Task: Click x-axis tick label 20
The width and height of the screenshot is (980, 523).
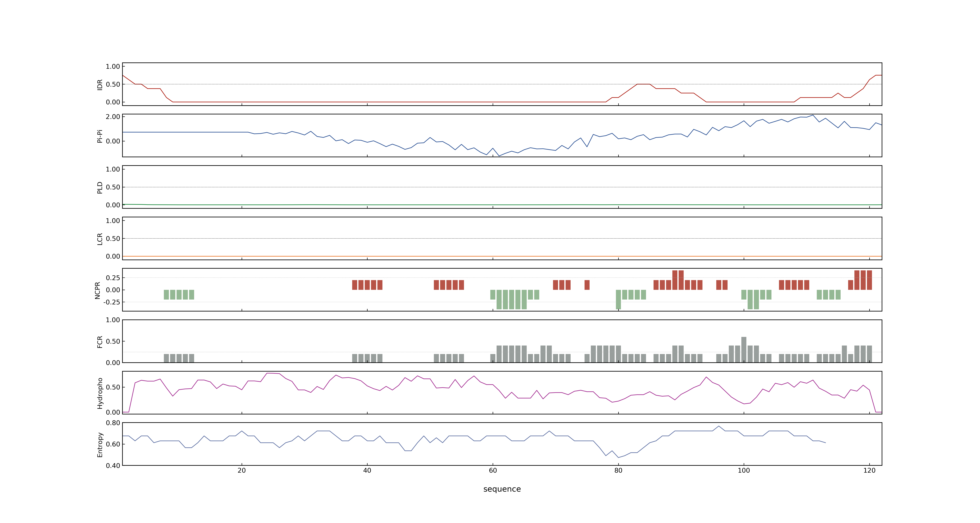Action: [x=242, y=470]
